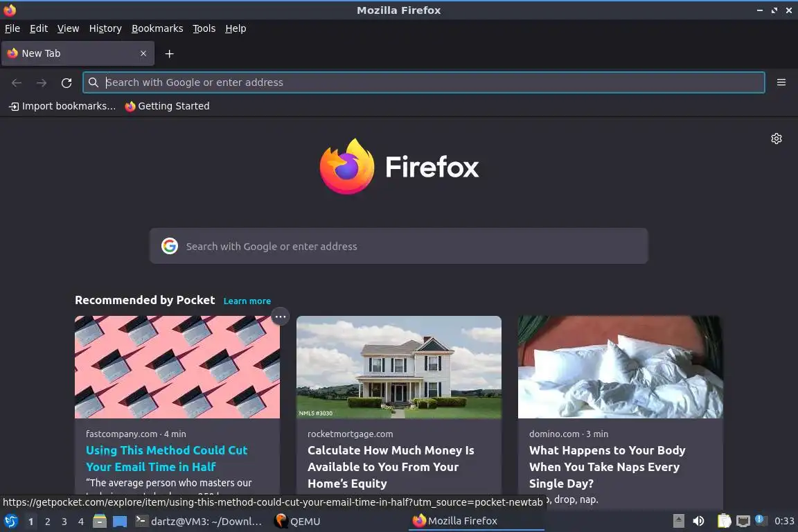Focus the address bar field

[x=423, y=82]
